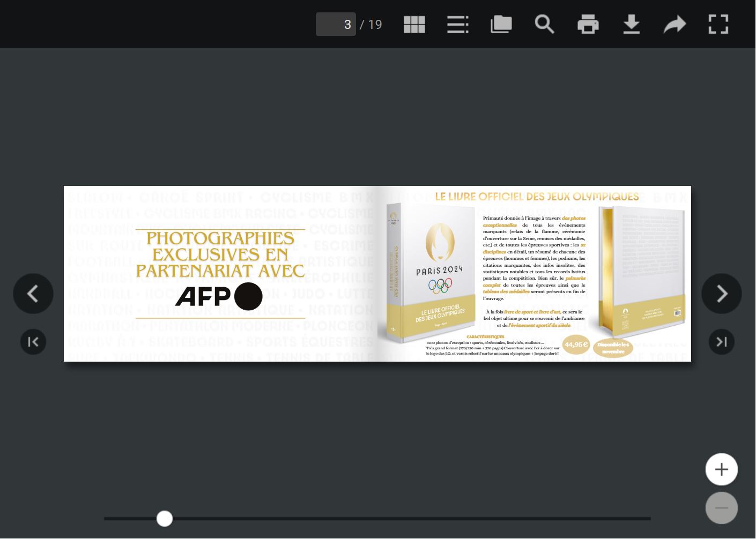The width and height of the screenshot is (756, 539).
Task: Click the 'CARACTÉRISTIQUES' label
Action: pyautogui.click(x=485, y=337)
